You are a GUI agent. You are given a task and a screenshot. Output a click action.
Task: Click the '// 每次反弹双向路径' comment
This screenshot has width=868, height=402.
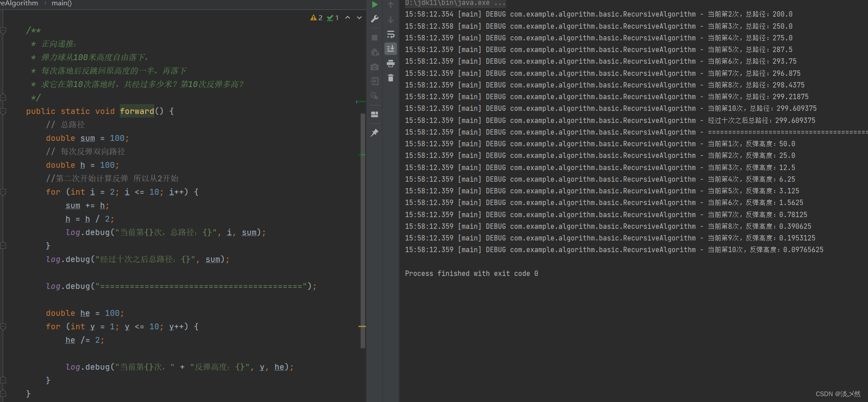[86, 152]
